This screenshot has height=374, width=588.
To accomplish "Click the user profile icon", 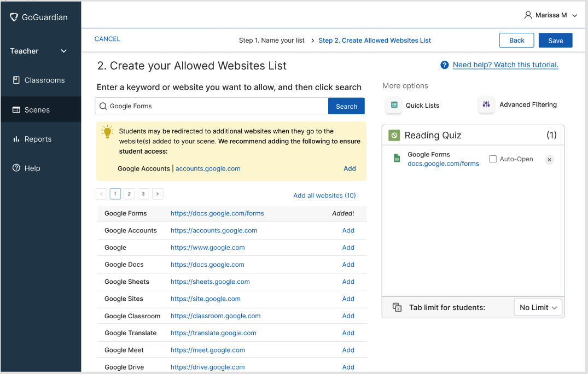I will pos(528,15).
